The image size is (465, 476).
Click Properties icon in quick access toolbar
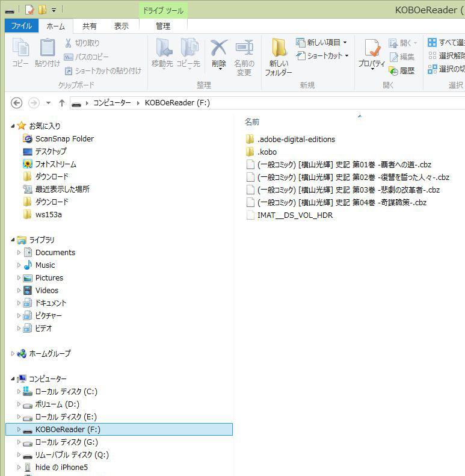29,10
